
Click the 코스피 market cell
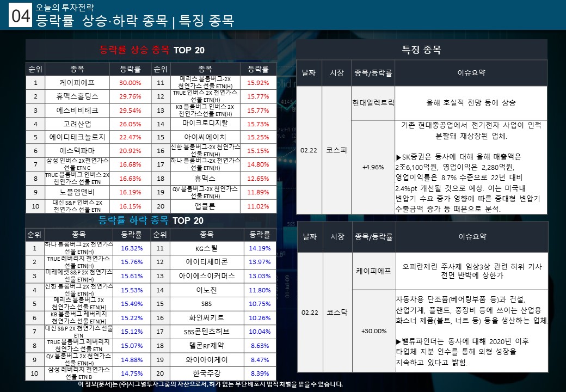click(x=336, y=150)
